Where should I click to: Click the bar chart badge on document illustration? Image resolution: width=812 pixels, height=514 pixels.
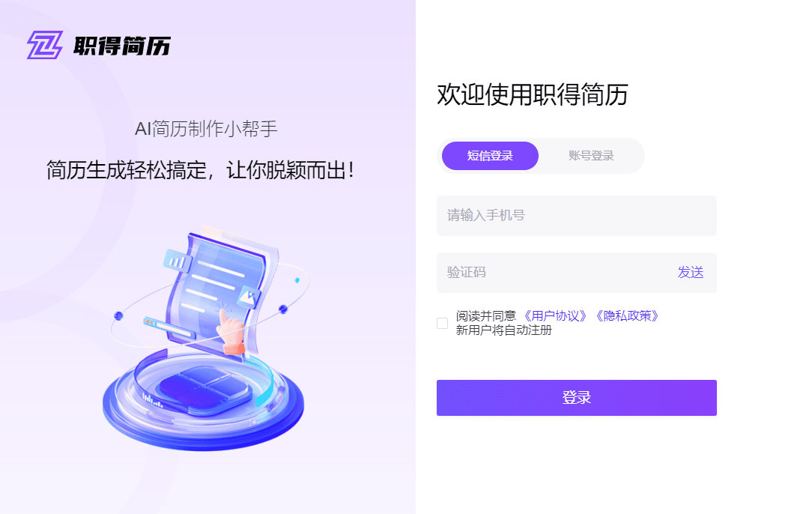tap(175, 260)
